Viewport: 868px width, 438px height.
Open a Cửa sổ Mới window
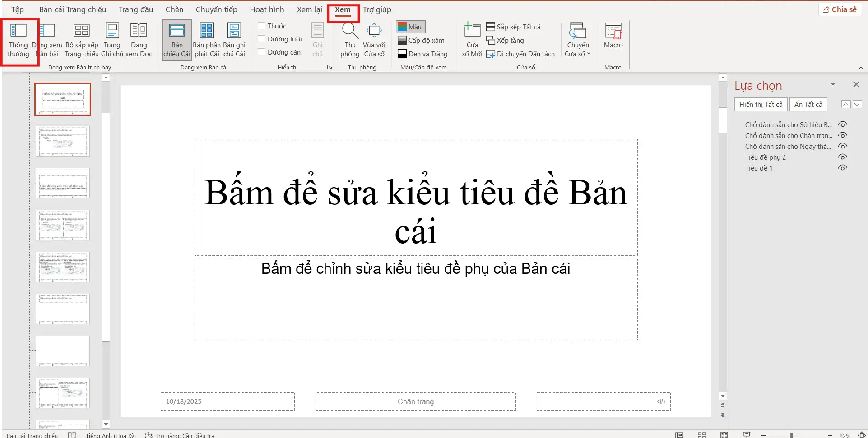click(471, 40)
